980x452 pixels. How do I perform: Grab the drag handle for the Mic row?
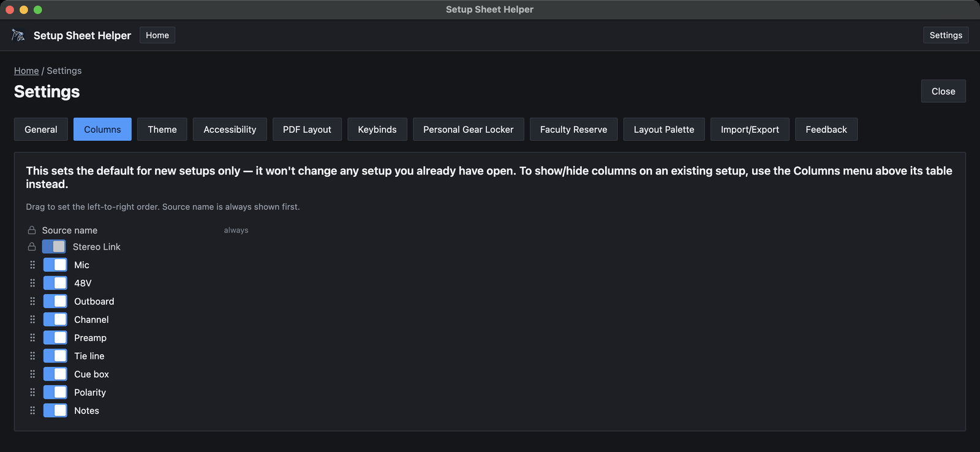32,265
